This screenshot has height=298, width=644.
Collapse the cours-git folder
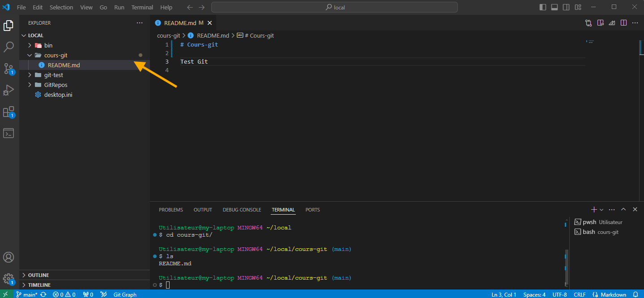(30, 55)
